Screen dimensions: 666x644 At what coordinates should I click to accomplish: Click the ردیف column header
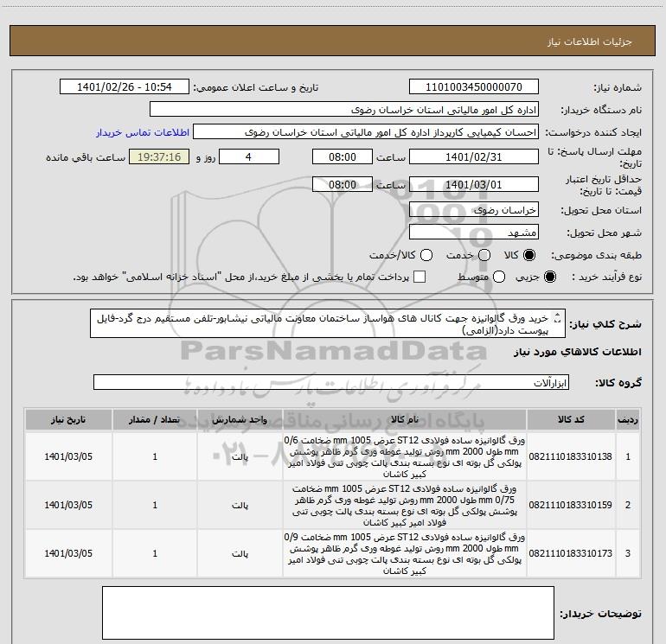tap(628, 420)
